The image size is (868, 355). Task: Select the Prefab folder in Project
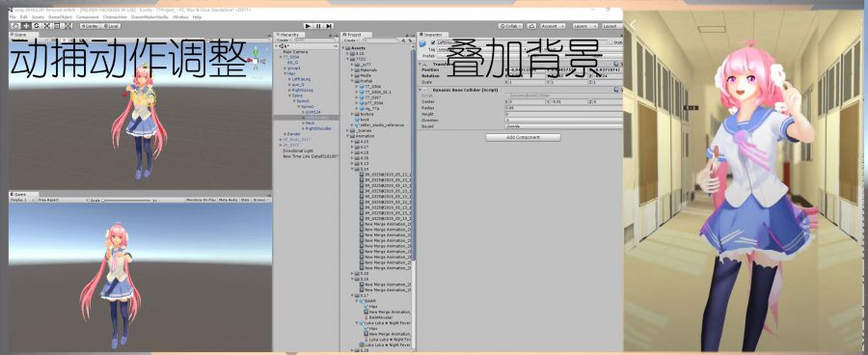pyautogui.click(x=367, y=81)
